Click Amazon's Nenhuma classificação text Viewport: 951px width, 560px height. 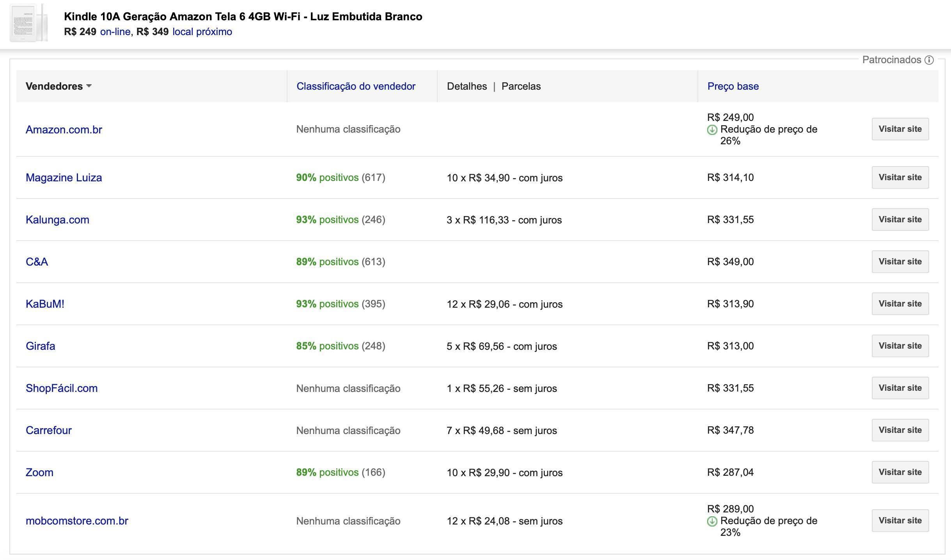[x=348, y=129]
